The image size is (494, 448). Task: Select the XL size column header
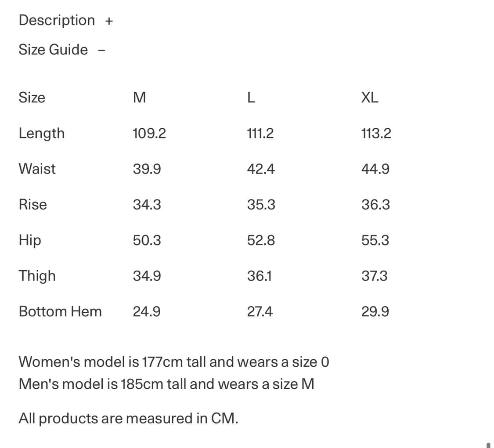[369, 98]
